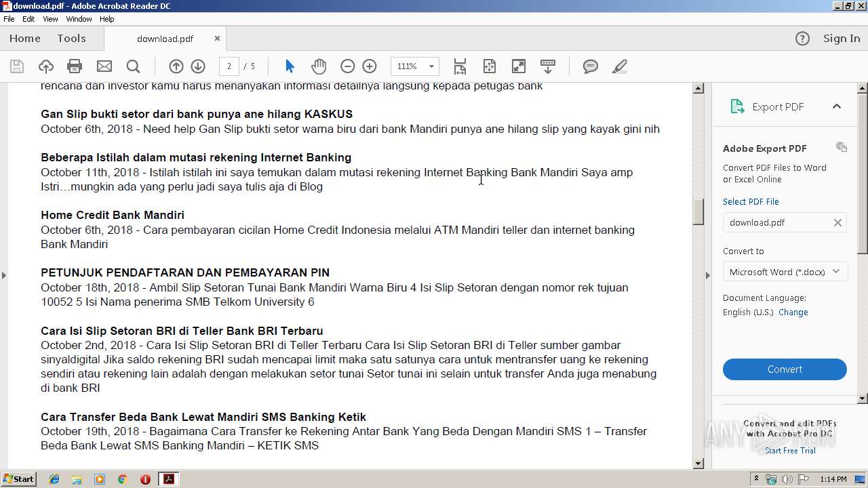
Task: Click the Acrobat Reader taskbar button
Action: 168,479
